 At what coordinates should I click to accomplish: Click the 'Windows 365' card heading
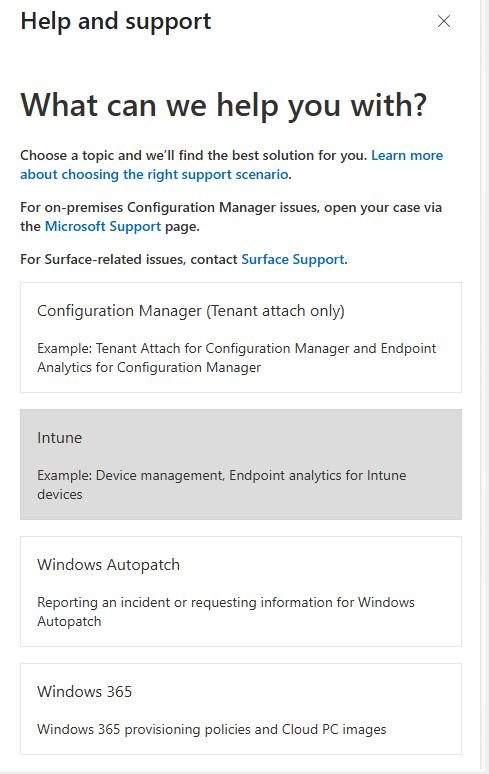[x=85, y=692]
